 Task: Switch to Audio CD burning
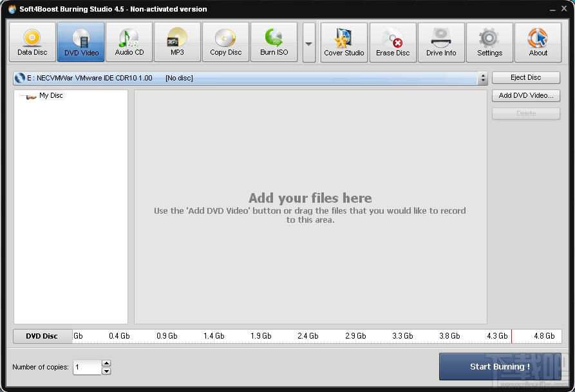[129, 42]
